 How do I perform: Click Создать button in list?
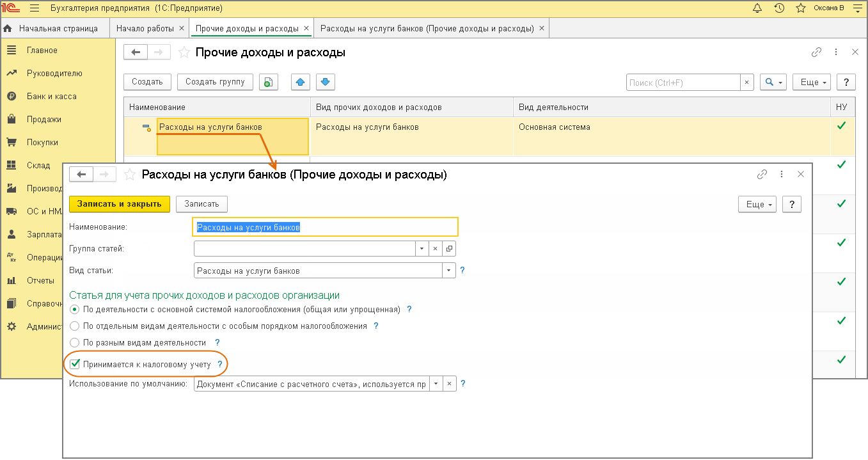[148, 82]
